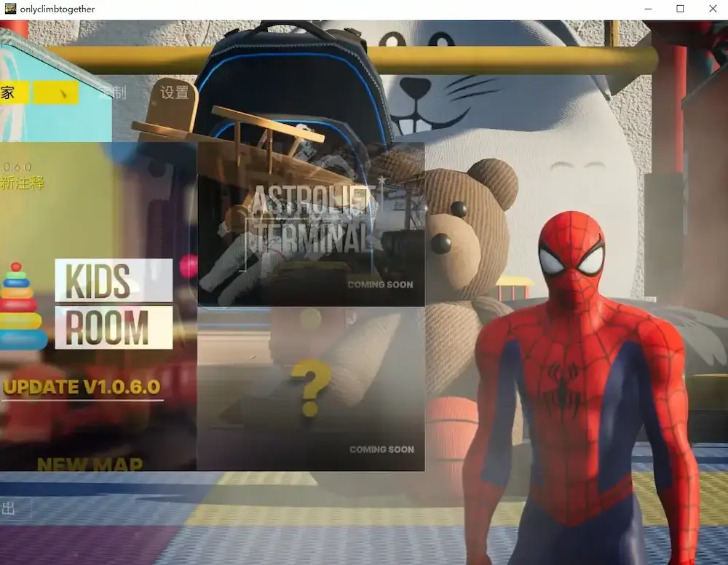Close the onlyclimbtogether window
Screen dimensions: 728x565
click(x=713, y=9)
